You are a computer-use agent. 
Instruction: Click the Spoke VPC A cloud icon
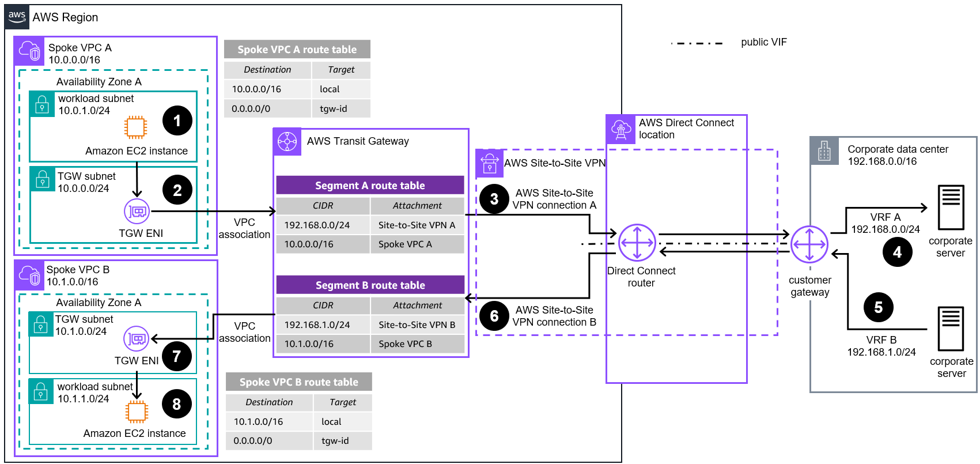[29, 51]
